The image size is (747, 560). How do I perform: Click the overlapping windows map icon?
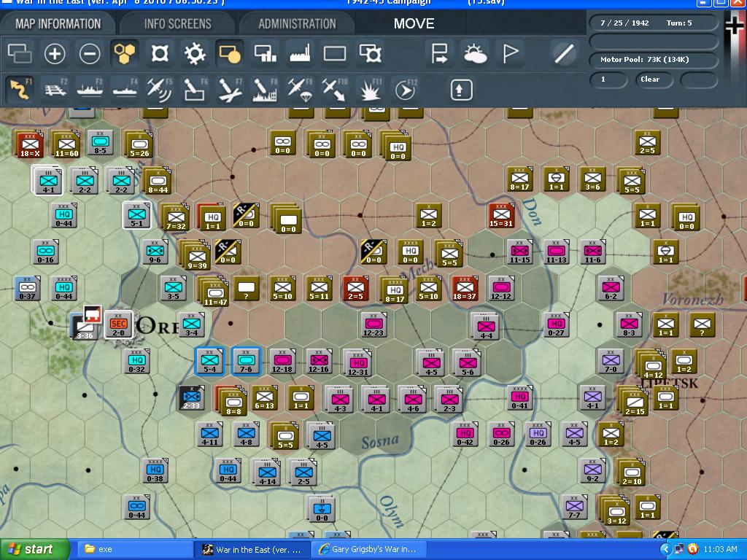[x=20, y=53]
